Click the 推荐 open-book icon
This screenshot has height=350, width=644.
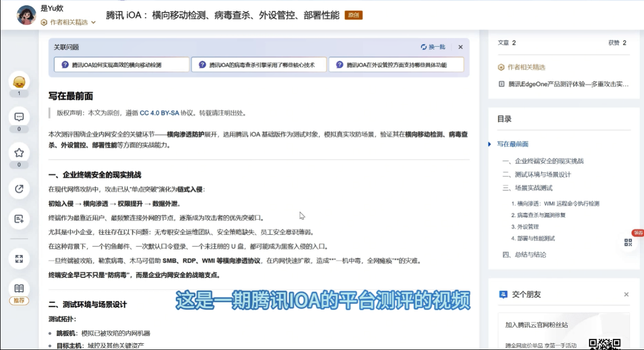[x=19, y=289]
